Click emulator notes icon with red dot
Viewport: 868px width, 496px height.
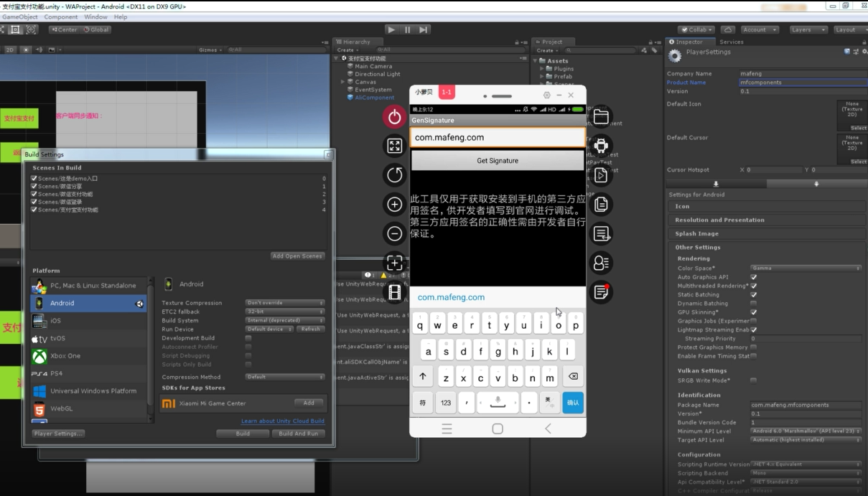click(x=601, y=292)
